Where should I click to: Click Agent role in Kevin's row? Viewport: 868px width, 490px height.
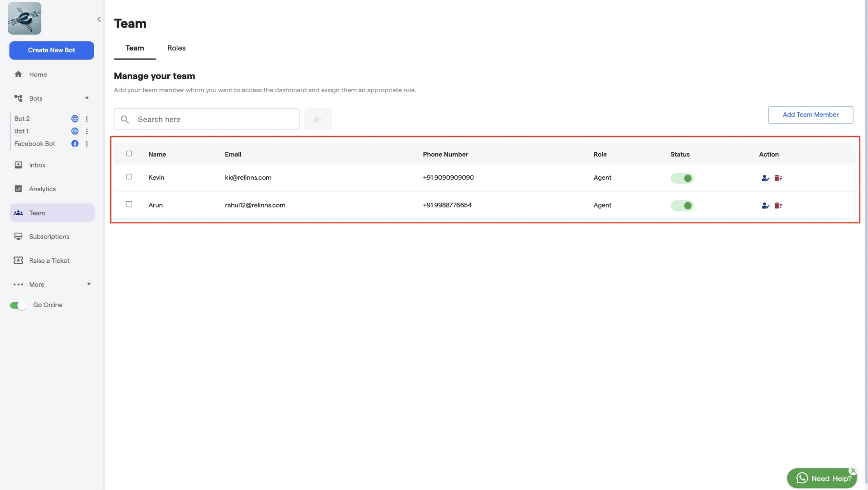(602, 178)
